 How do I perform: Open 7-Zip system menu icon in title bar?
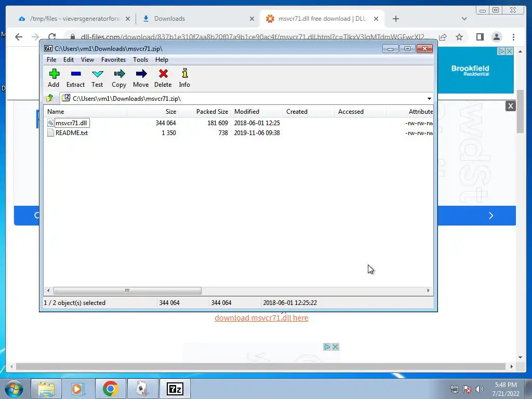click(x=48, y=48)
